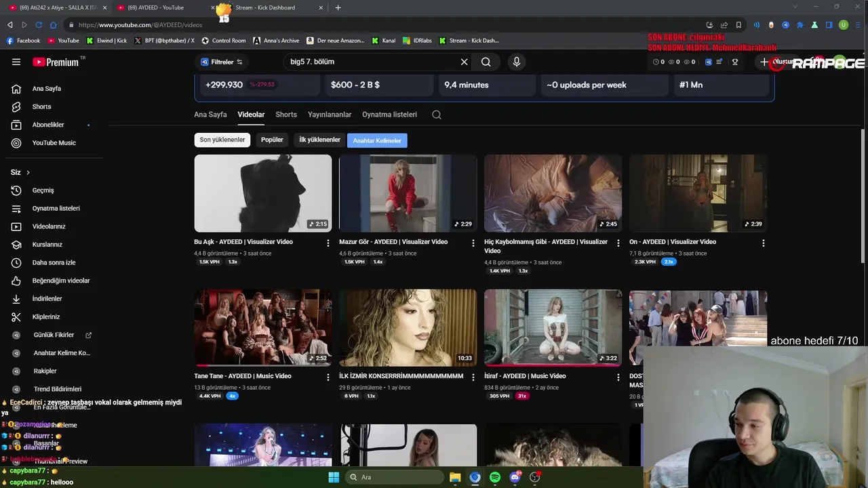Open Tane Tane music video thumbnail
The width and height of the screenshot is (868, 488).
click(263, 327)
